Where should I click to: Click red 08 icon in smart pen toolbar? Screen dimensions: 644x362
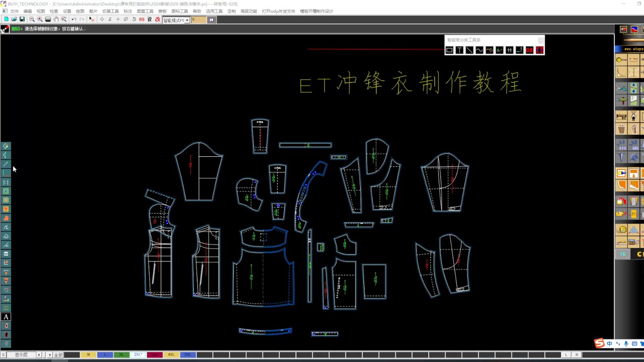pos(529,50)
